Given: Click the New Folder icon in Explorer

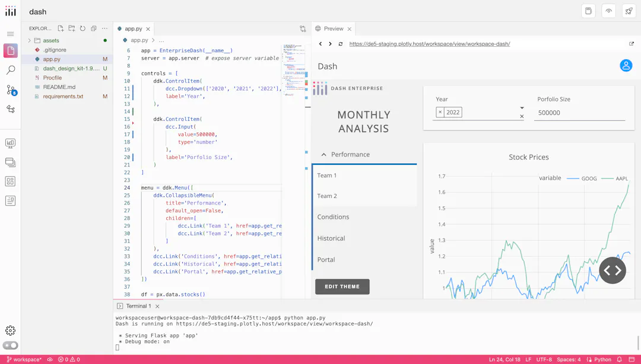Looking at the screenshot, I should [x=72, y=28].
